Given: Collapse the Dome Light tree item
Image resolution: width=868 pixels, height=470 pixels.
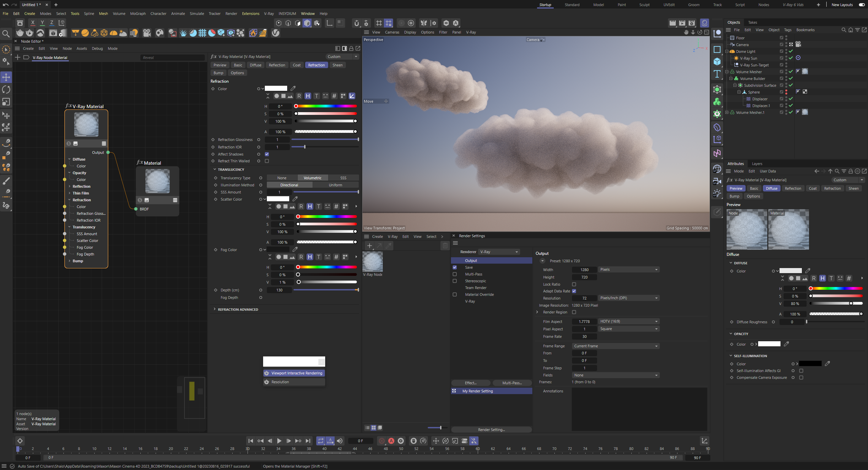Looking at the screenshot, I should (727, 52).
